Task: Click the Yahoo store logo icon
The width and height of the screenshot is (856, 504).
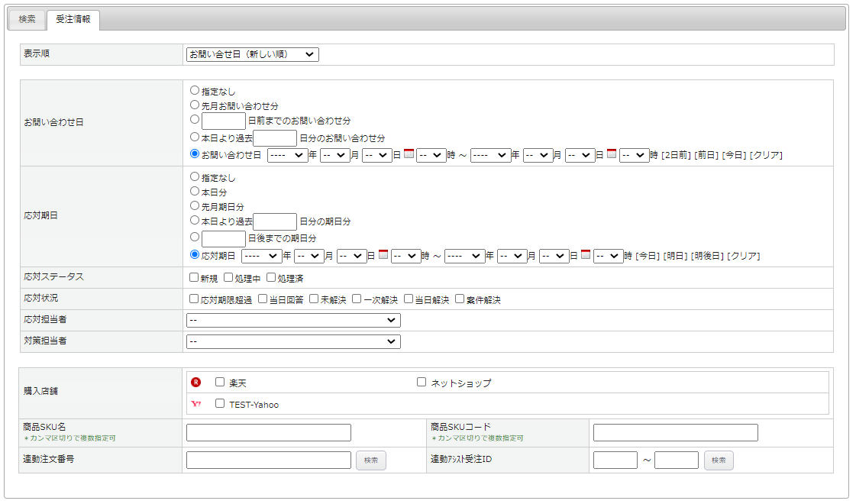Action: pos(196,404)
